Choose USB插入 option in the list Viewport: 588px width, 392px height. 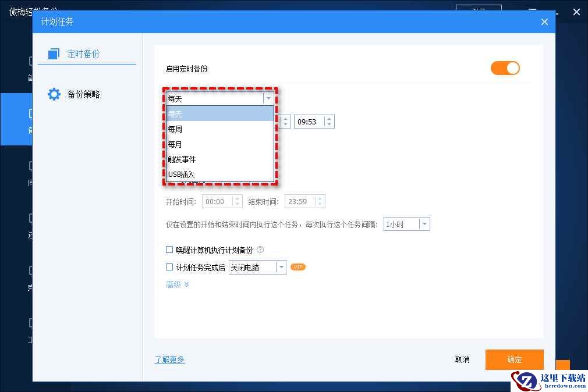click(x=181, y=174)
